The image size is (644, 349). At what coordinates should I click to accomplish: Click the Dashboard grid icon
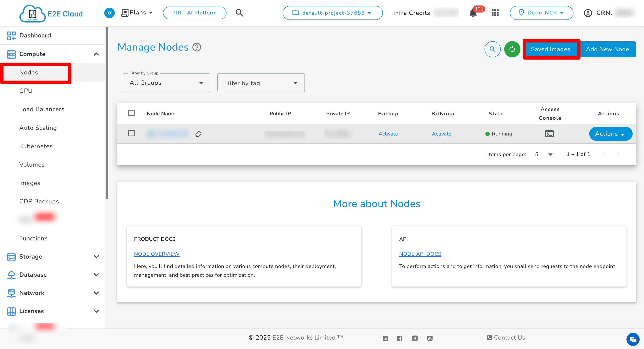[11, 36]
